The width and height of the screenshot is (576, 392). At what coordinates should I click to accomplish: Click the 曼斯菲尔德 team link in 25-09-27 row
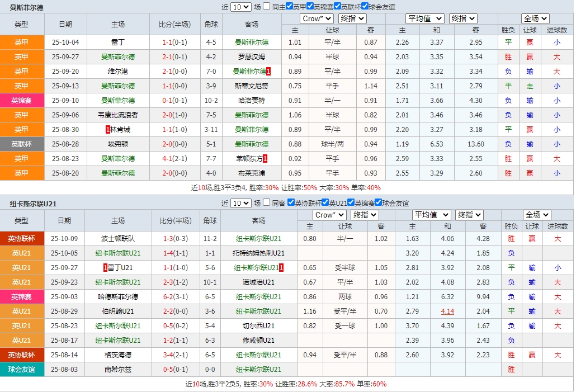coord(118,56)
